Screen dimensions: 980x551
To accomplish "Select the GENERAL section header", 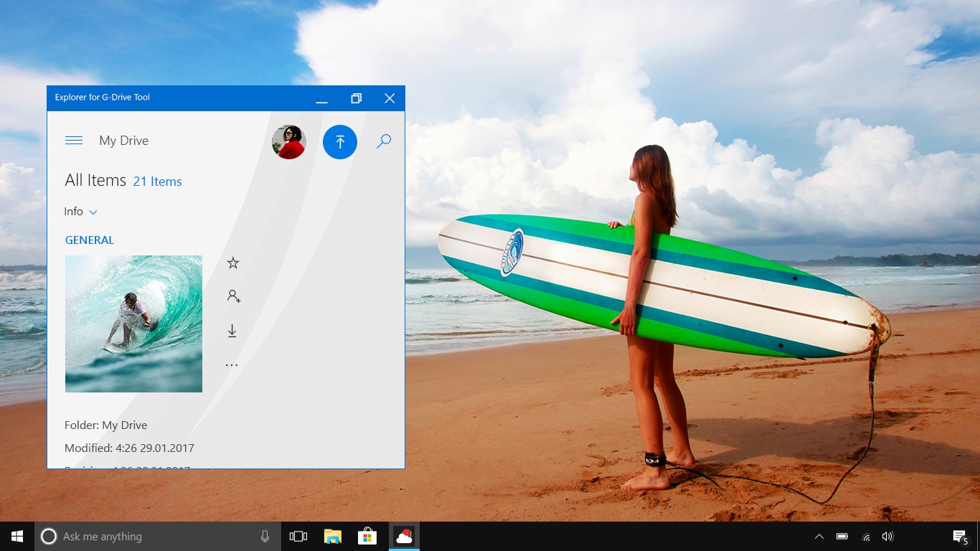I will 90,240.
